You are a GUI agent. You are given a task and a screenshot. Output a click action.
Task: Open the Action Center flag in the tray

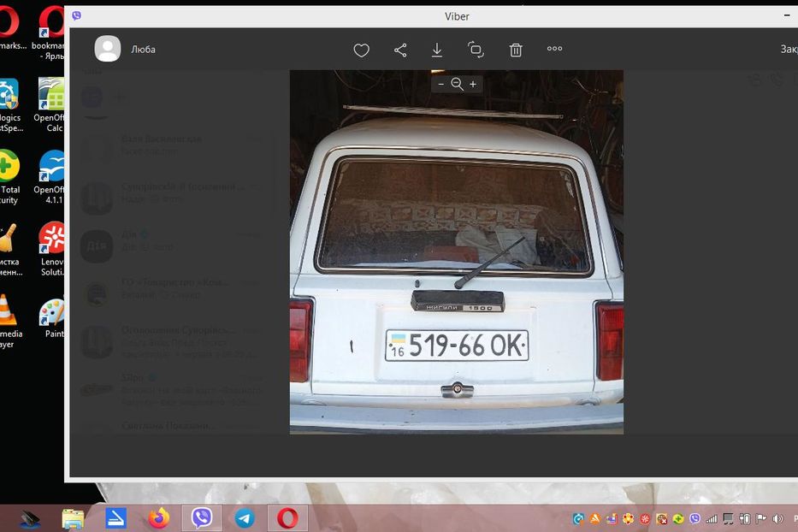761,519
